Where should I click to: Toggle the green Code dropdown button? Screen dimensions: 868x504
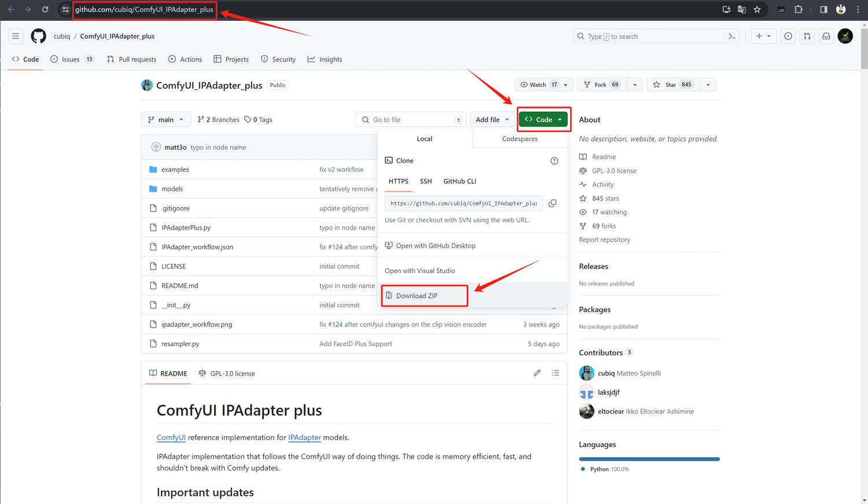point(543,120)
